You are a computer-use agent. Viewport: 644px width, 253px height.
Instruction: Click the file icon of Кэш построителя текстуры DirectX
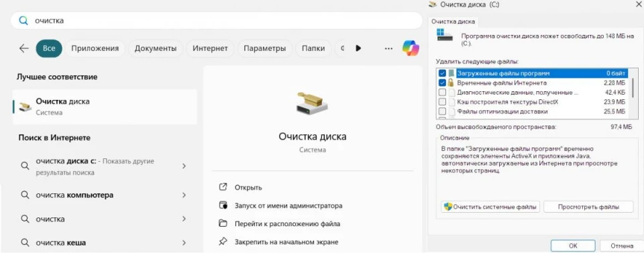pos(451,102)
